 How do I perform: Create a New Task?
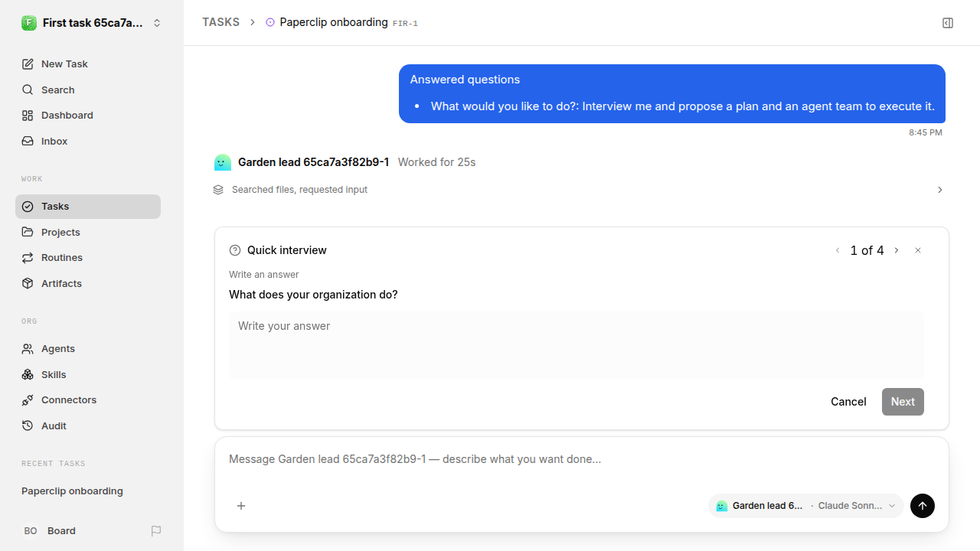pos(88,64)
